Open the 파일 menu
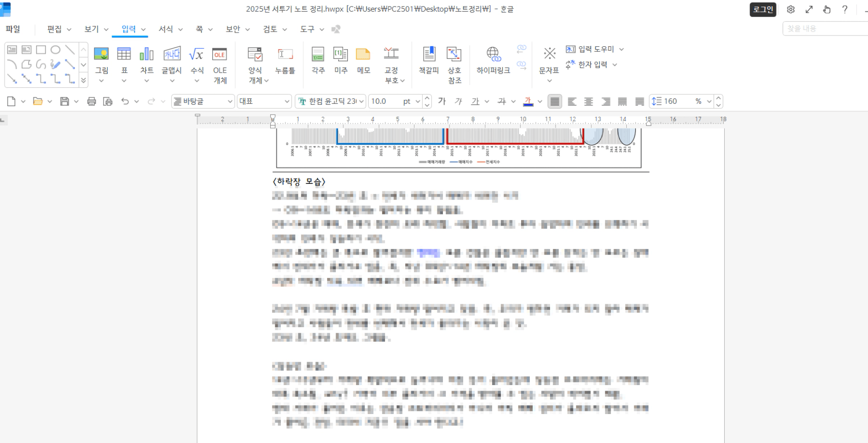Image resolution: width=868 pixels, height=443 pixels. pyautogui.click(x=13, y=29)
